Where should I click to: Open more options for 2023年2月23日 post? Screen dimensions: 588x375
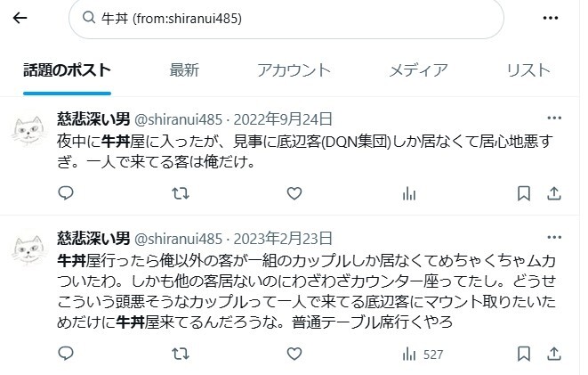pyautogui.click(x=554, y=237)
